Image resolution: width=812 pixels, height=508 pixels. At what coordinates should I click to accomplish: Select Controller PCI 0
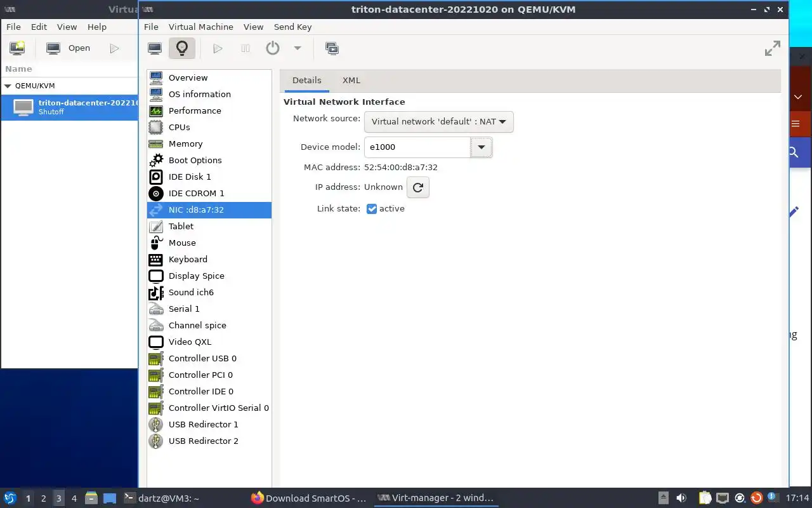[209, 375]
